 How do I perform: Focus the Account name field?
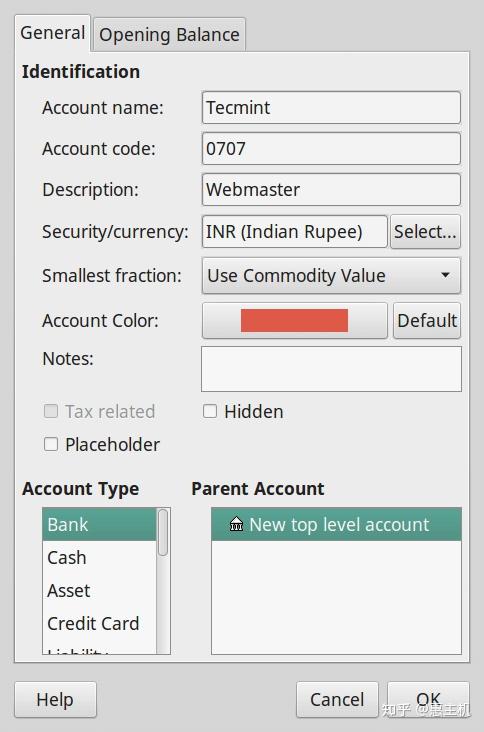pos(331,107)
